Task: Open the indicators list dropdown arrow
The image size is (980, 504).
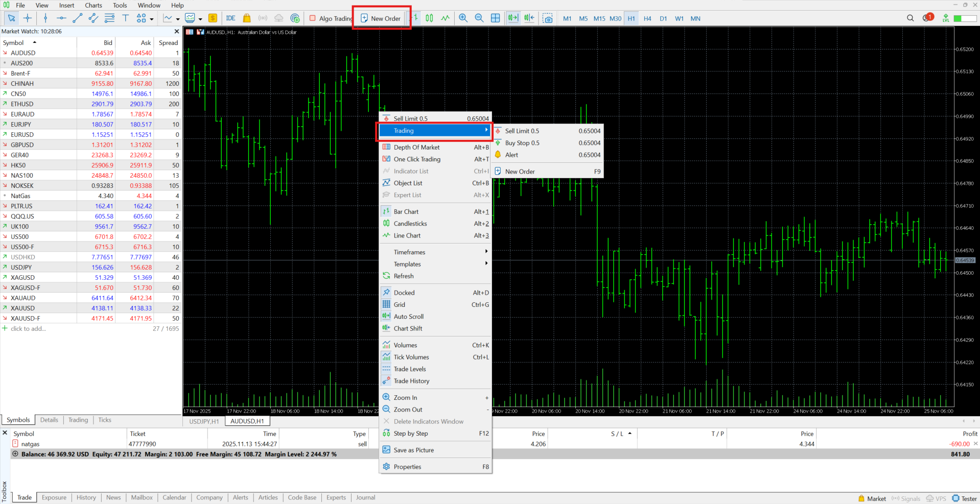Action: coord(178,19)
